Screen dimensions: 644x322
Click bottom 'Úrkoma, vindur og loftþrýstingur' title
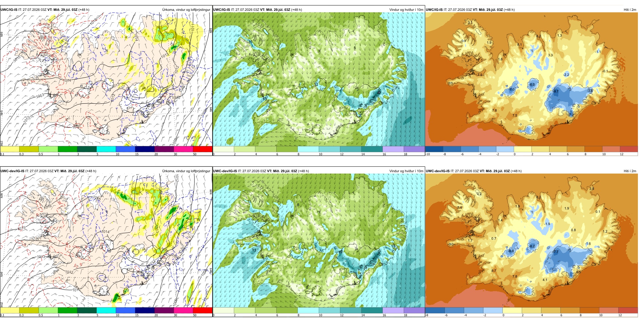pos(186,171)
